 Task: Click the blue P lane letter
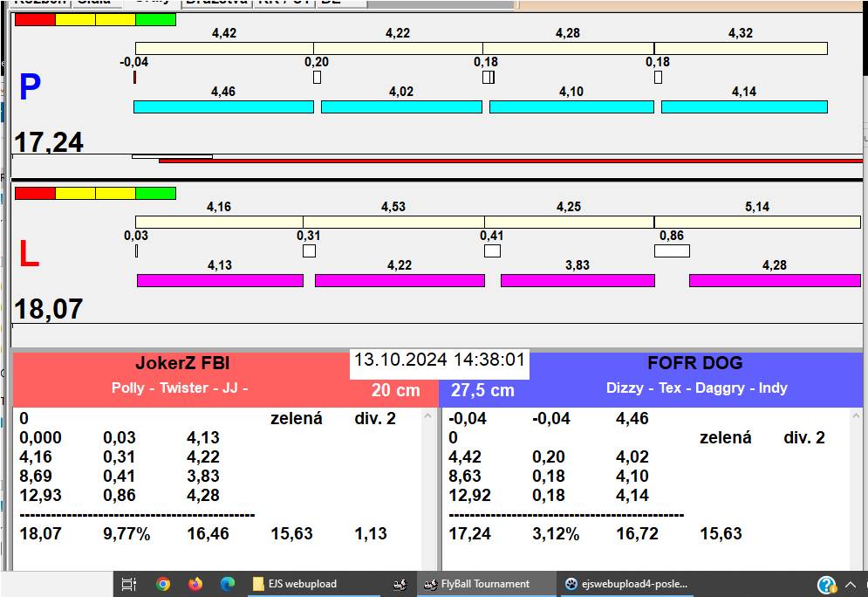tap(30, 87)
